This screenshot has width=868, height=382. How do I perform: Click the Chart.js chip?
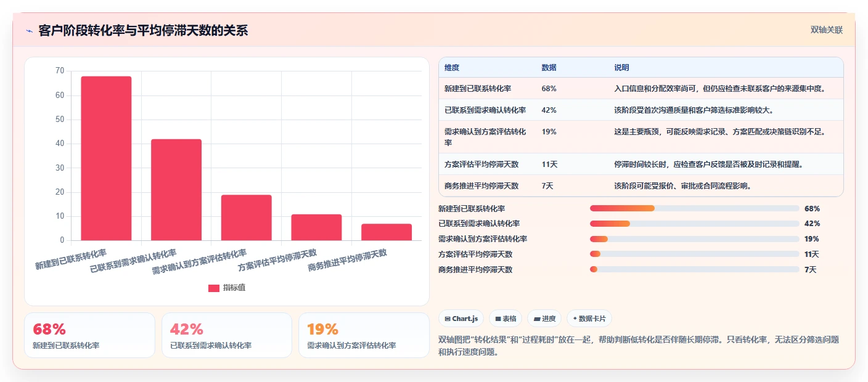461,319
